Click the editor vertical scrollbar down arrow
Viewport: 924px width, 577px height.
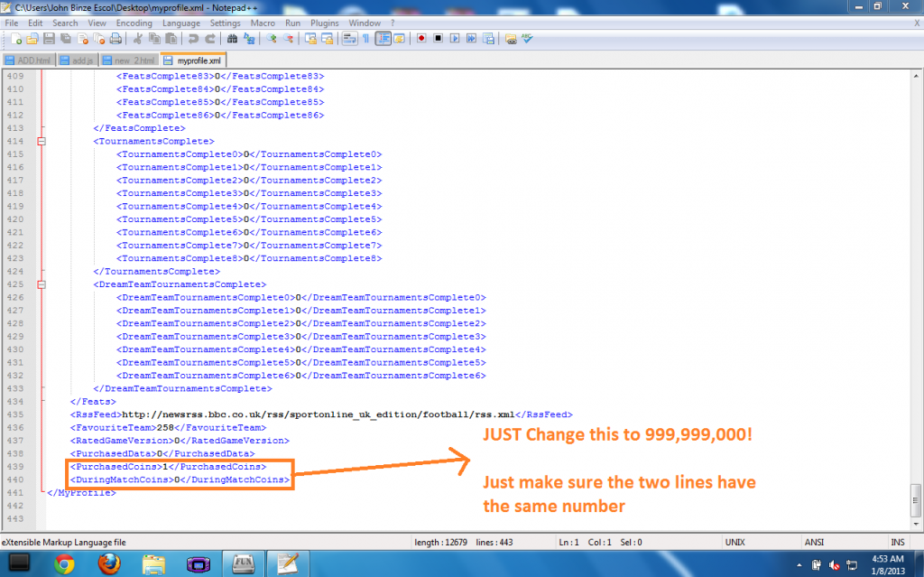click(916, 524)
